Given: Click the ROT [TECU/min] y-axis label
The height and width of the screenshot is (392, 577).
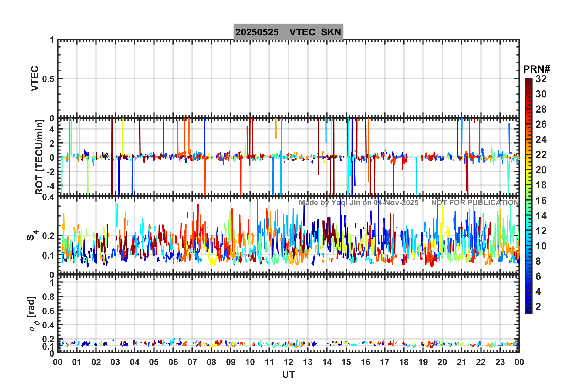Looking at the screenshot, I should [x=39, y=157].
